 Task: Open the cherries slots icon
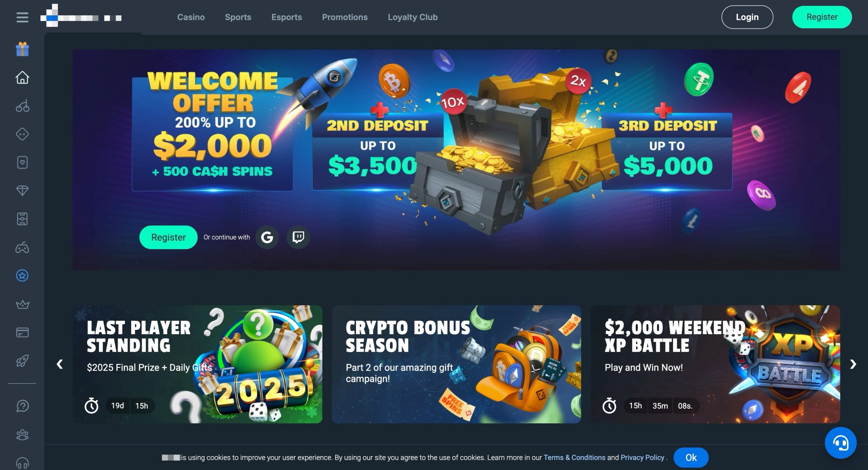22,106
